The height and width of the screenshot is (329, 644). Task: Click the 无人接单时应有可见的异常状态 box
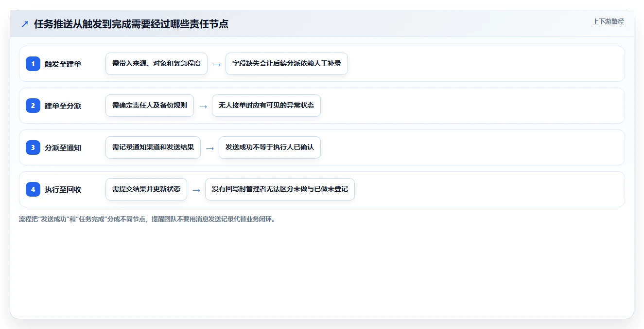(x=266, y=106)
